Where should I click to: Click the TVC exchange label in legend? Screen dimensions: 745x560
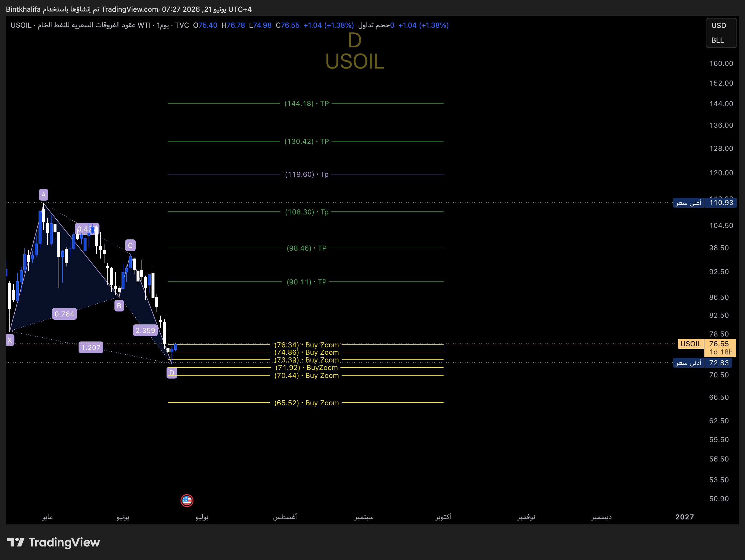pos(182,25)
